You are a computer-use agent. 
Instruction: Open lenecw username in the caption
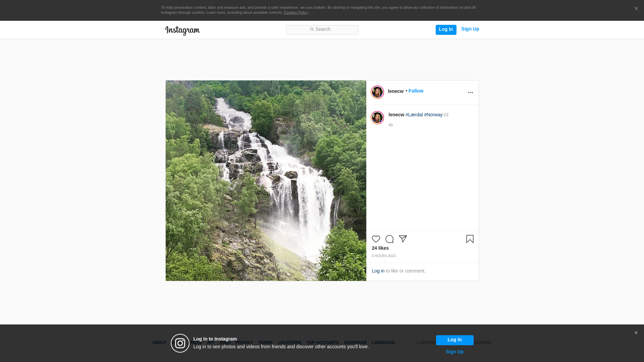[x=396, y=115]
